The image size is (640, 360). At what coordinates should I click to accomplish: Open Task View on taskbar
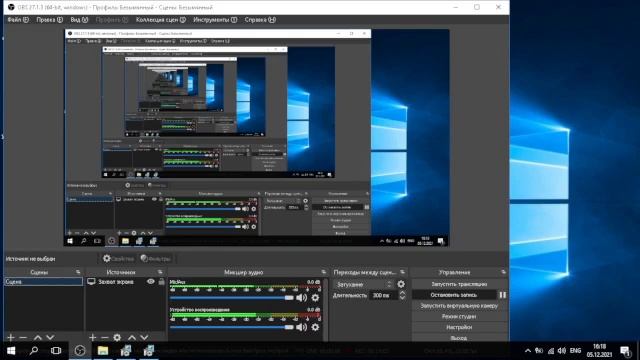(56, 351)
